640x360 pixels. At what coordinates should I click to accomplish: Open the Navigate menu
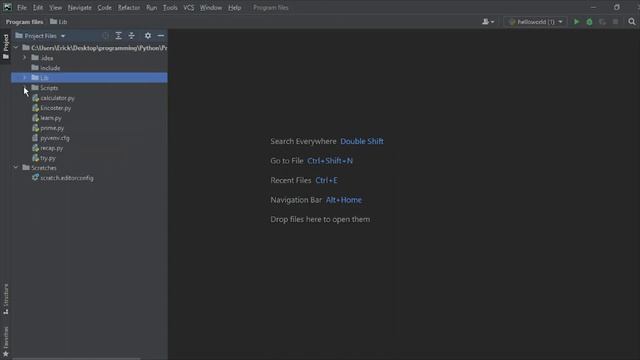pyautogui.click(x=80, y=8)
